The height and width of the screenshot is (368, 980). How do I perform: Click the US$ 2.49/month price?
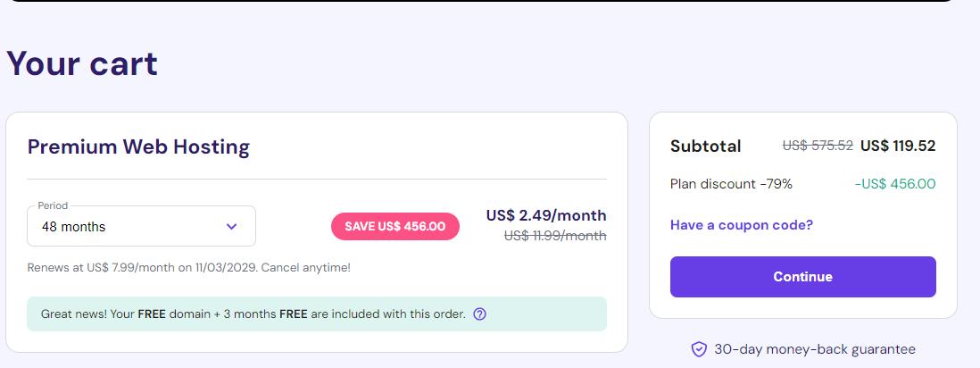tap(546, 215)
